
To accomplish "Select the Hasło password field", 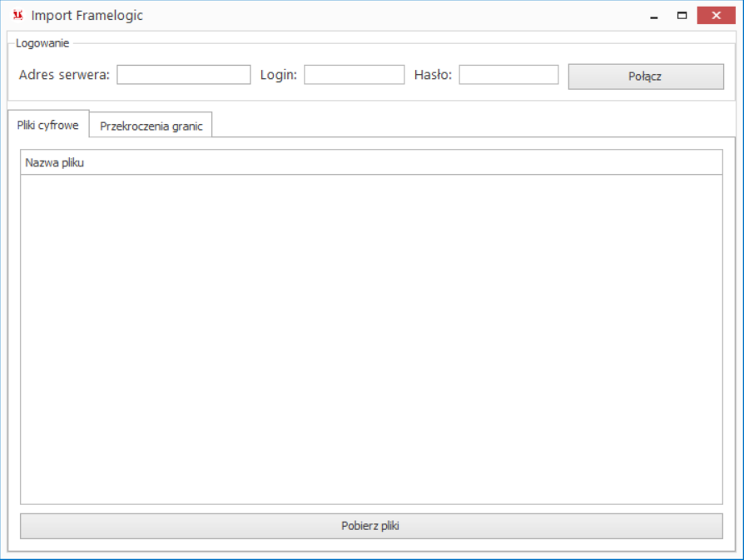I will pyautogui.click(x=508, y=75).
